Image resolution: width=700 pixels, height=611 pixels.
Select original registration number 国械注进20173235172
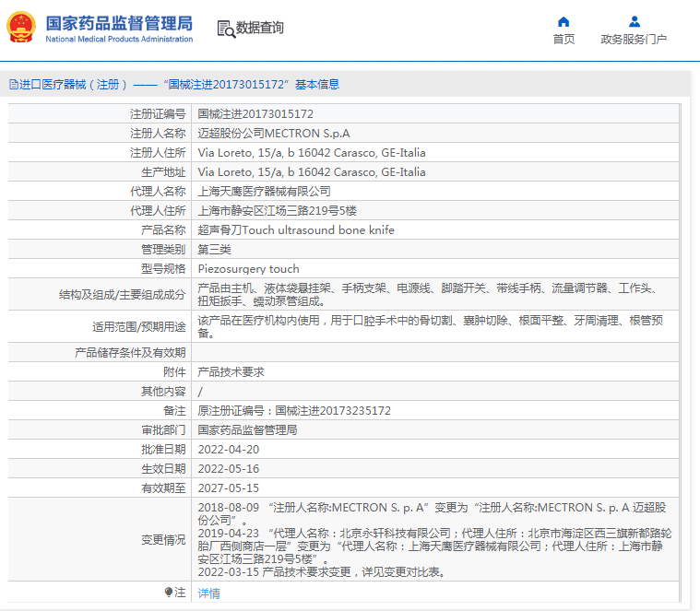point(333,411)
